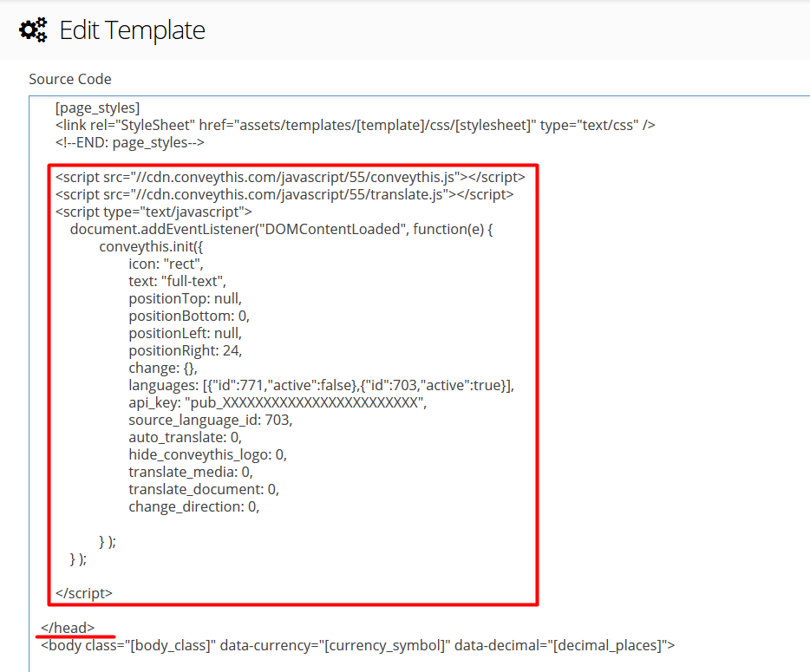810x672 pixels.
Task: Click the script type="text/javascript" line
Action: [154, 212]
